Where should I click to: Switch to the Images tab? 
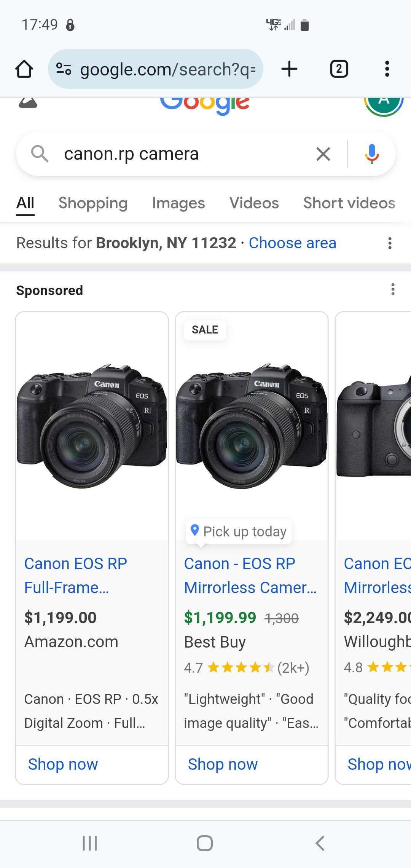(178, 203)
